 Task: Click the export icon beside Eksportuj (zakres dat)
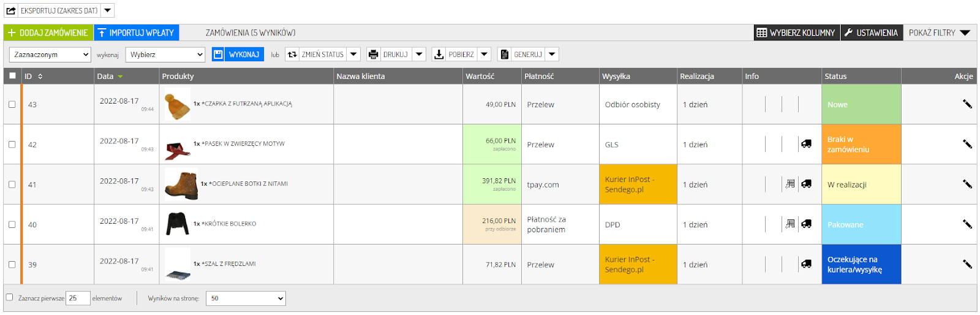point(11,10)
